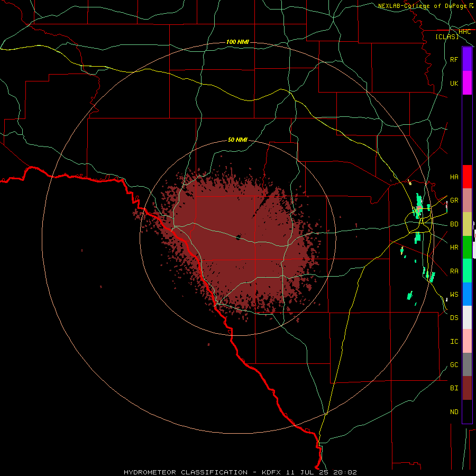Click the HR legend label

point(454,248)
